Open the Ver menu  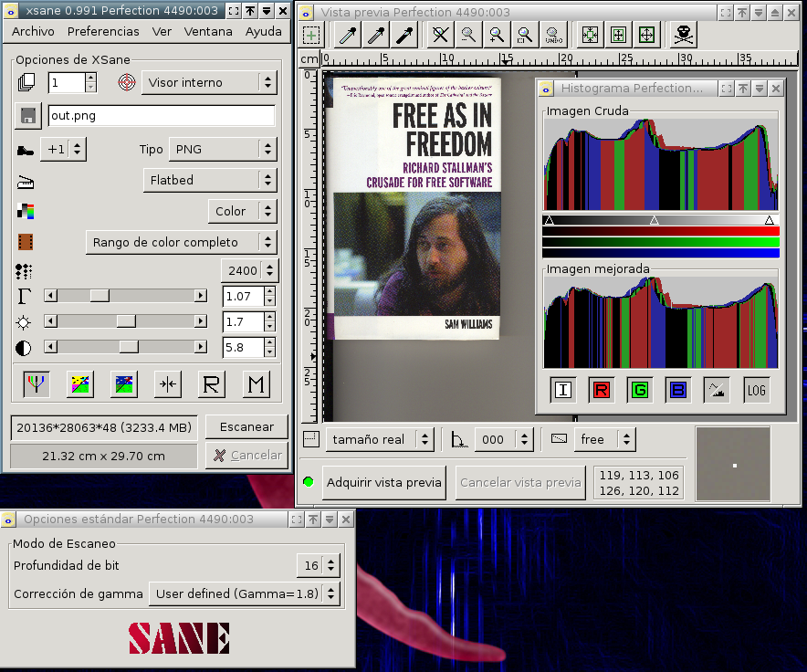tap(162, 31)
